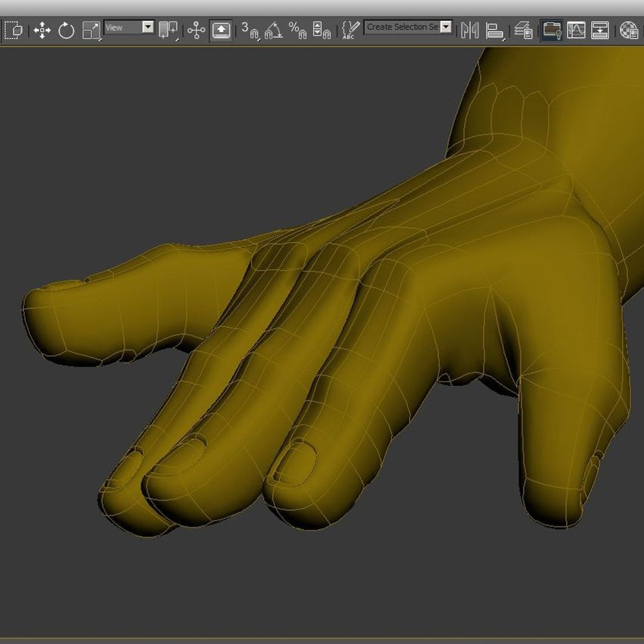
Task: Open the Curve Editor
Action: tap(576, 30)
